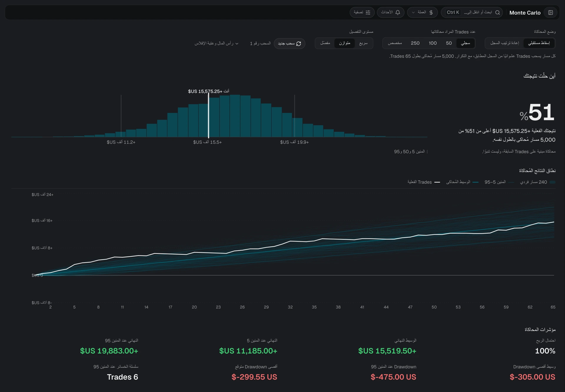Click the Trades 6 losing streak value
Viewport: 565px width, 392px height.
[122, 377]
